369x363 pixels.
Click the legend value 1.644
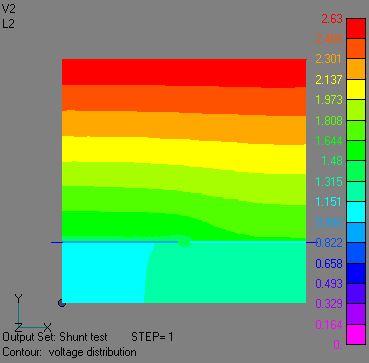coord(329,141)
